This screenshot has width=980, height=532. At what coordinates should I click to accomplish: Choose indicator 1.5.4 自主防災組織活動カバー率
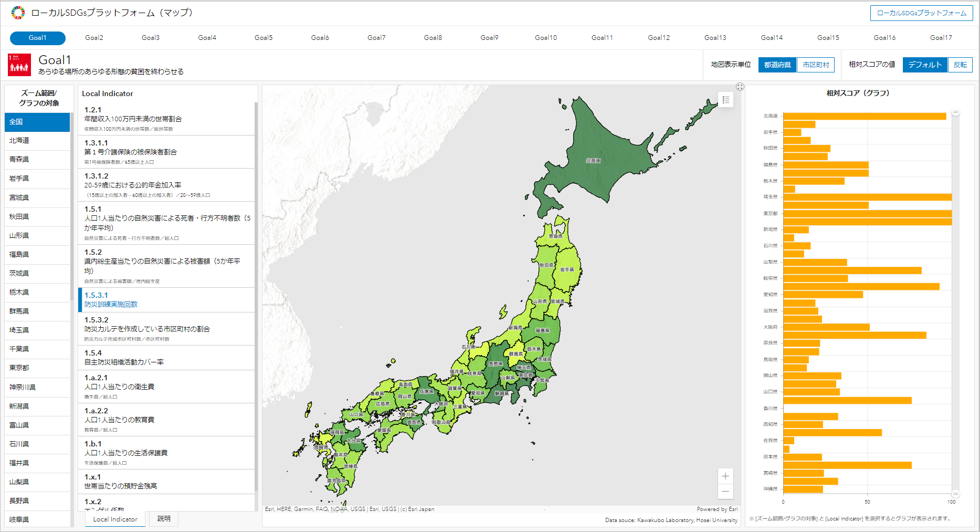pyautogui.click(x=166, y=358)
